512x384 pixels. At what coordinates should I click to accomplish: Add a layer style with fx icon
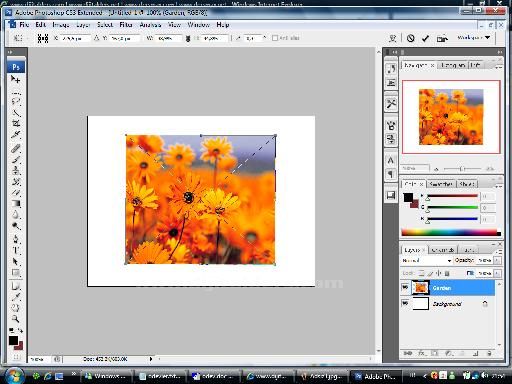(x=421, y=353)
